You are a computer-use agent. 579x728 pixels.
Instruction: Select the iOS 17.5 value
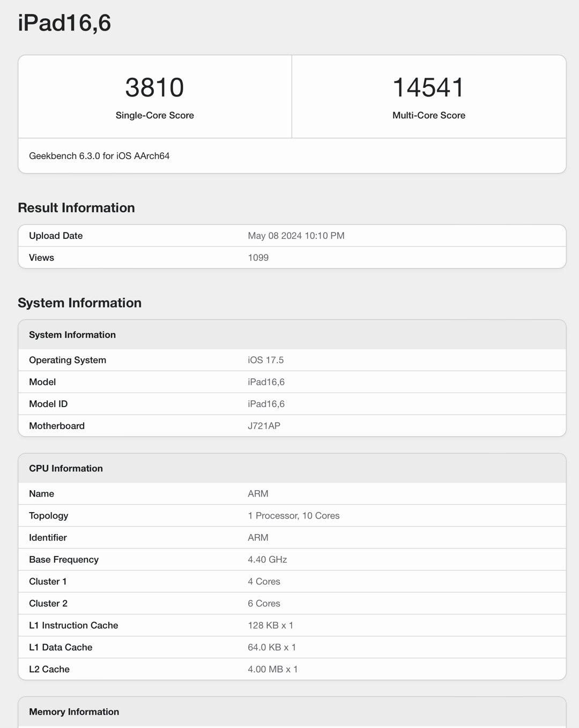click(x=265, y=360)
